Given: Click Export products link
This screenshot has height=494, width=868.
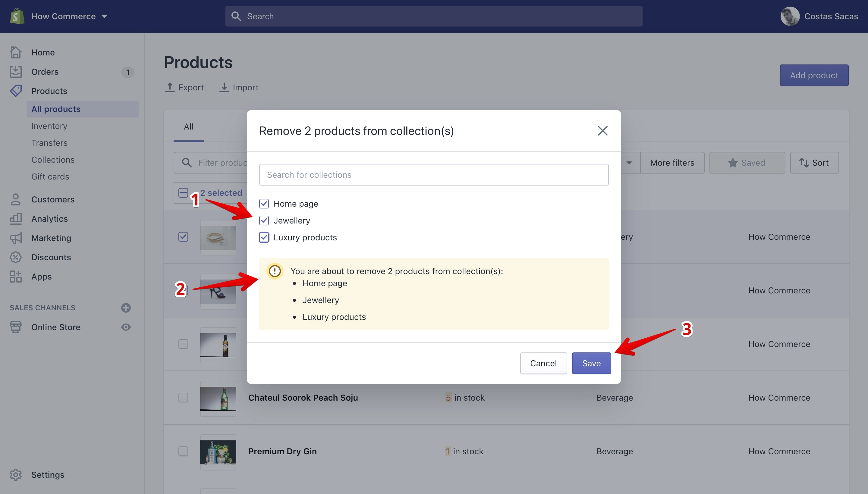Looking at the screenshot, I should 184,87.
